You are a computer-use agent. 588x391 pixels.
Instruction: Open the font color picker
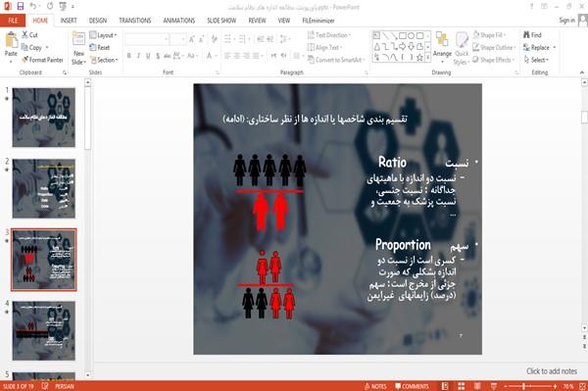(x=210, y=56)
